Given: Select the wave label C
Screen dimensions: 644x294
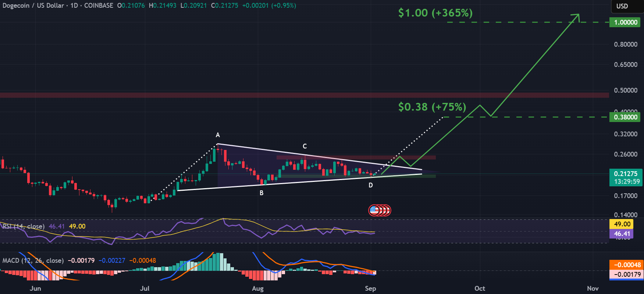Looking at the screenshot, I should 305,146.
